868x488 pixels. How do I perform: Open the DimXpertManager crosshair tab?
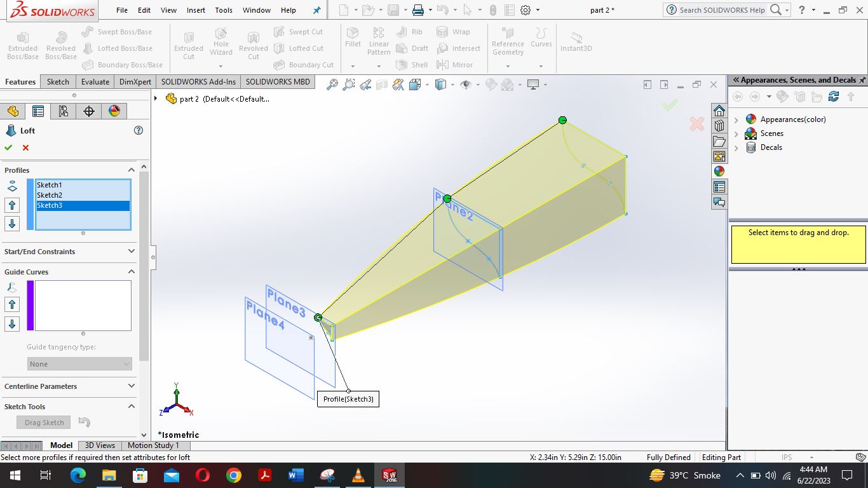point(89,111)
